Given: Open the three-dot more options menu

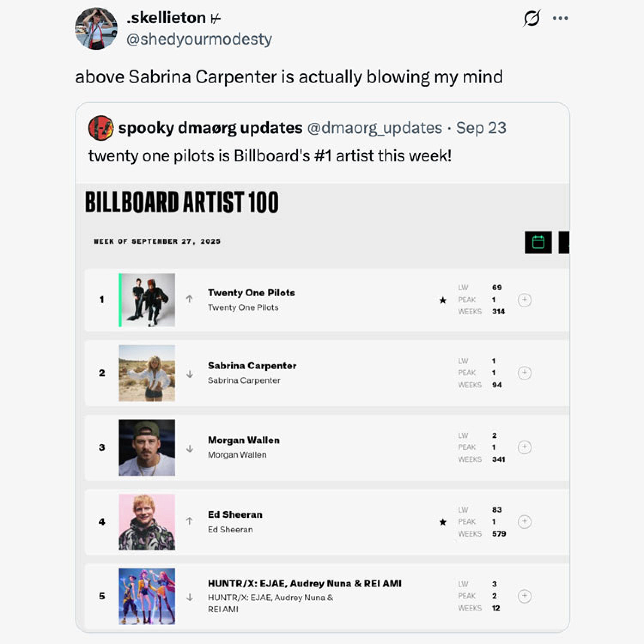Looking at the screenshot, I should pyautogui.click(x=560, y=18).
